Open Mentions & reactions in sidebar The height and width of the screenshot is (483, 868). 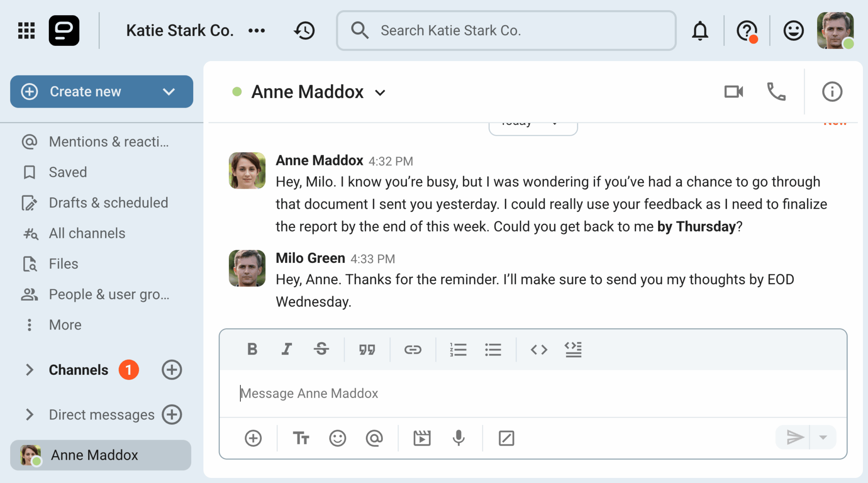tap(108, 142)
